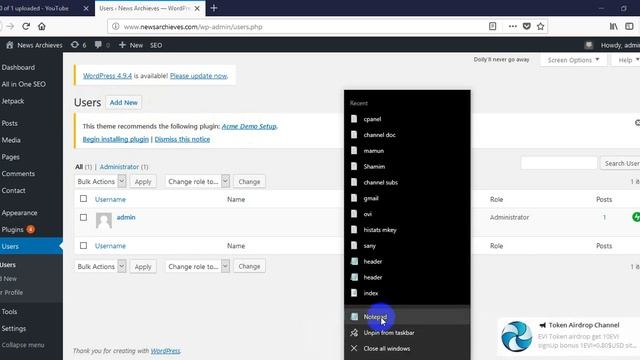Tick the select-all checkbox in table footer
This screenshot has width=640, height=360.
(83, 245)
